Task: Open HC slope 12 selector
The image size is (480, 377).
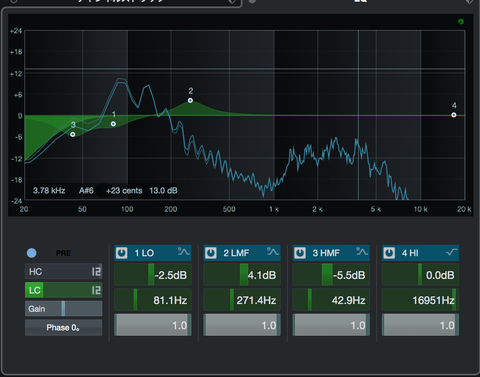Action: (x=96, y=271)
